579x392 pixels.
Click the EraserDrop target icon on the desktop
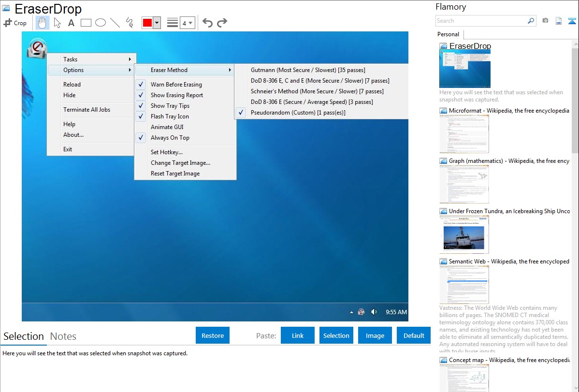click(x=37, y=48)
